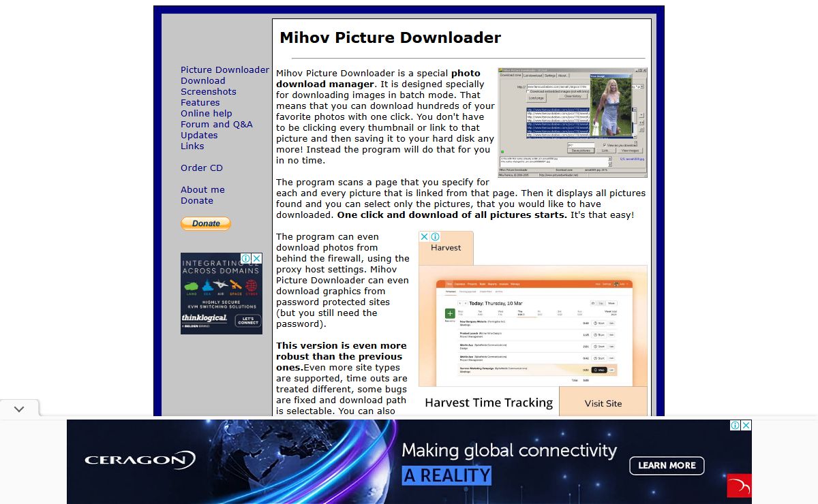
Task: Open the Harvest timesheet ad image
Action: tap(533, 326)
